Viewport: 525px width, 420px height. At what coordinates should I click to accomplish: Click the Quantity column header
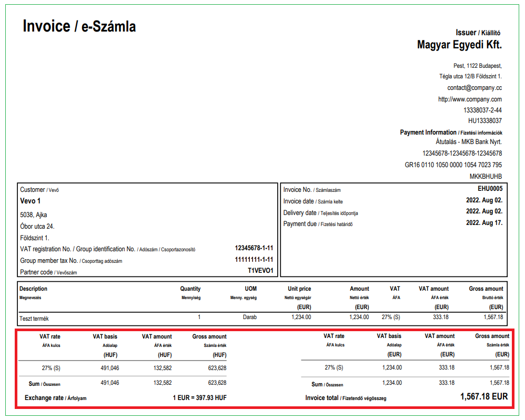pos(190,289)
